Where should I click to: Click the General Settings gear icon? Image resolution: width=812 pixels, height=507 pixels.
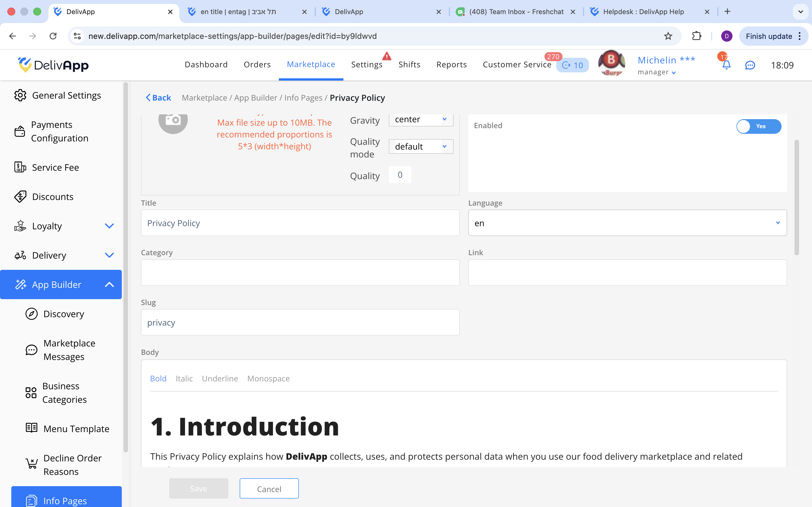pos(20,95)
